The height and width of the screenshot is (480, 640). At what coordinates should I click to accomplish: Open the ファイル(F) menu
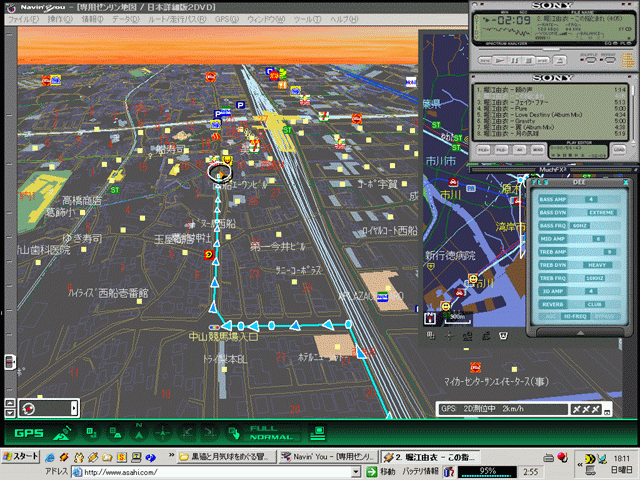click(x=23, y=19)
